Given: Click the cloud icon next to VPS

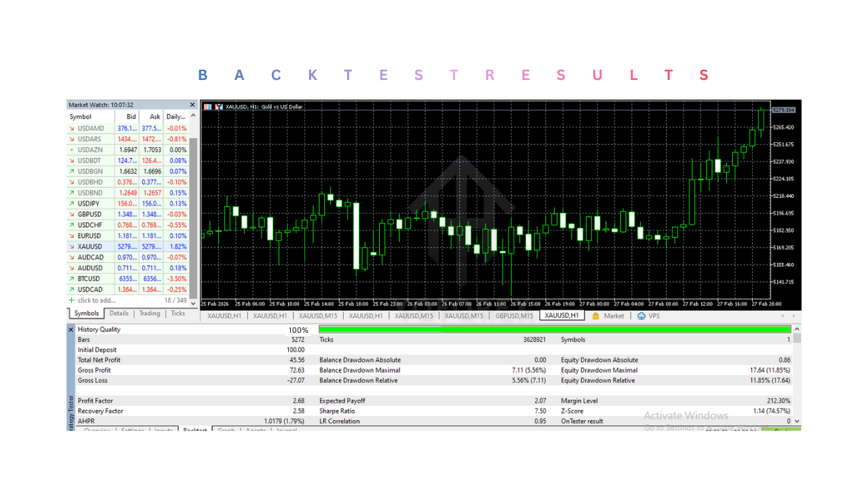Looking at the screenshot, I should click(641, 315).
